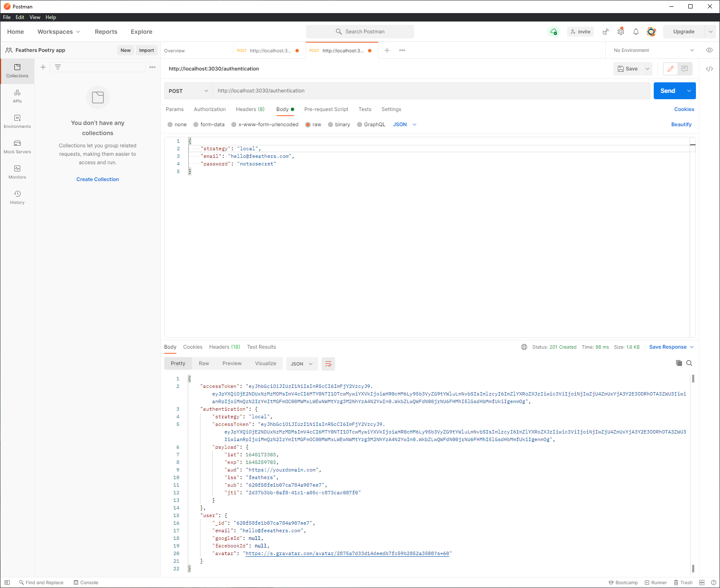
Task: Open the View menu
Action: pos(35,17)
